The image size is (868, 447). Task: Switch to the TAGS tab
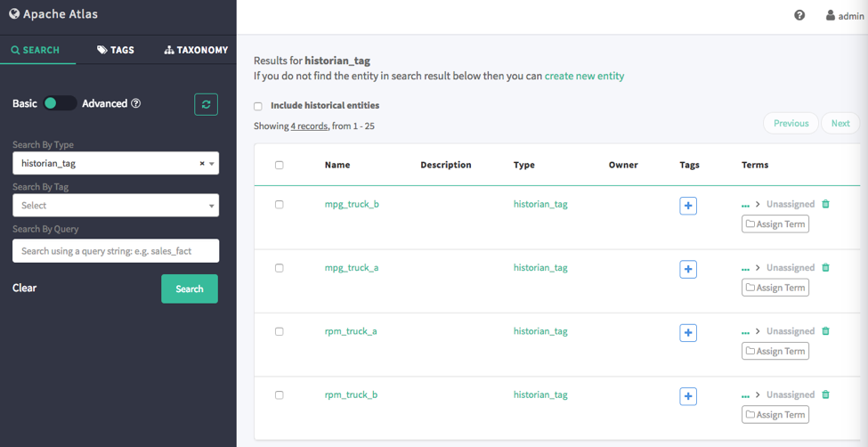[116, 50]
